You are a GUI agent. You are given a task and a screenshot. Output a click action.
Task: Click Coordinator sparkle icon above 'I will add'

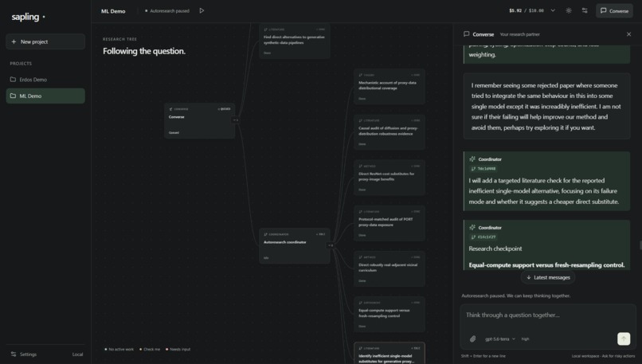click(x=472, y=159)
